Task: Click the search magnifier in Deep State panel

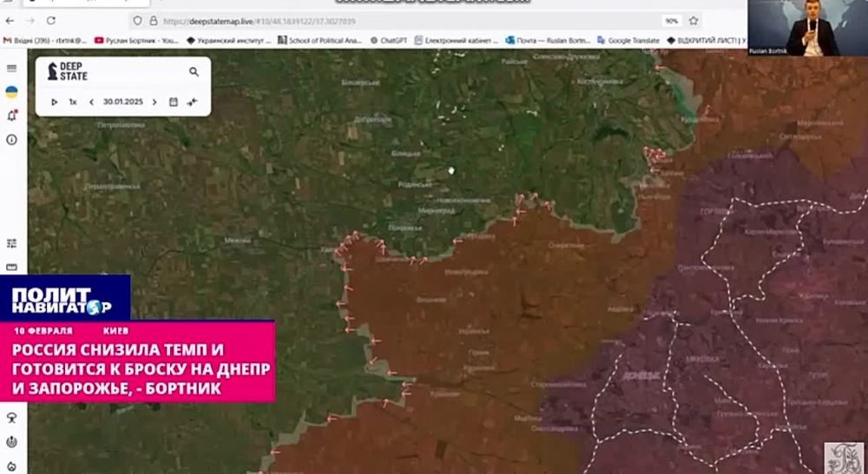Action: click(194, 72)
